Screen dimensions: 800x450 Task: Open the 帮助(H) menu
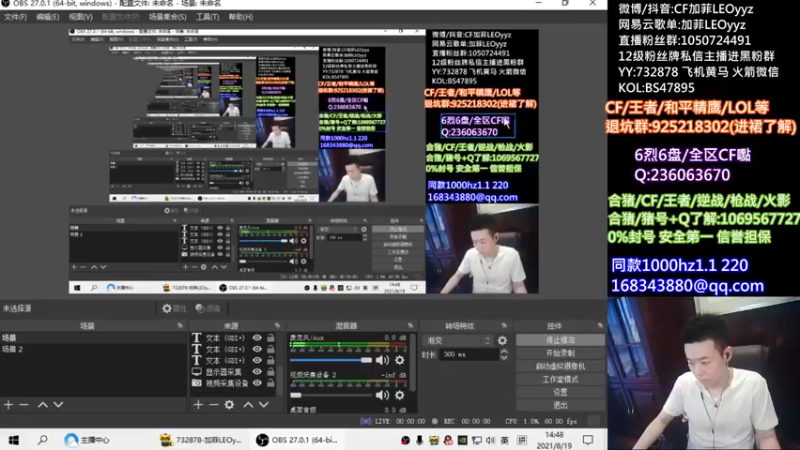241,17
